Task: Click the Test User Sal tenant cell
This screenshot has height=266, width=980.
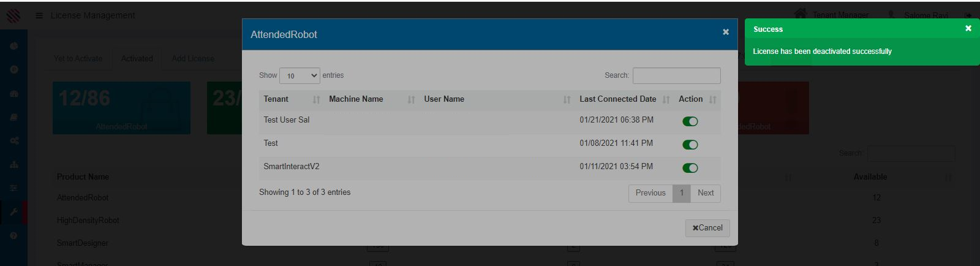Action: [x=287, y=120]
